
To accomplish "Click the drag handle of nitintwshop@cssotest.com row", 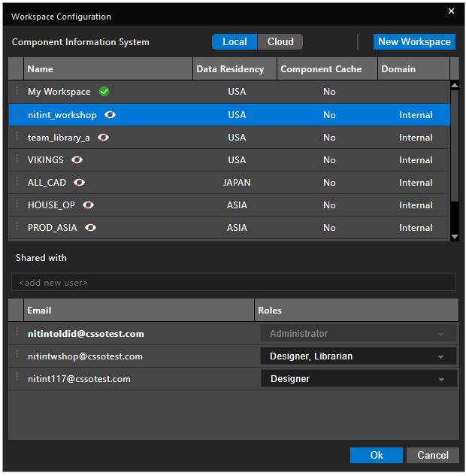I will [17, 354].
